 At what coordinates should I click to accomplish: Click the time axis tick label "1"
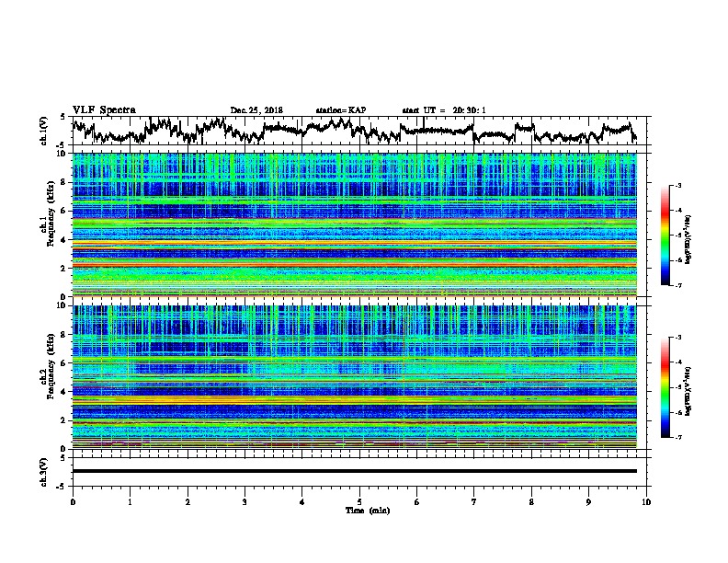tap(130, 502)
